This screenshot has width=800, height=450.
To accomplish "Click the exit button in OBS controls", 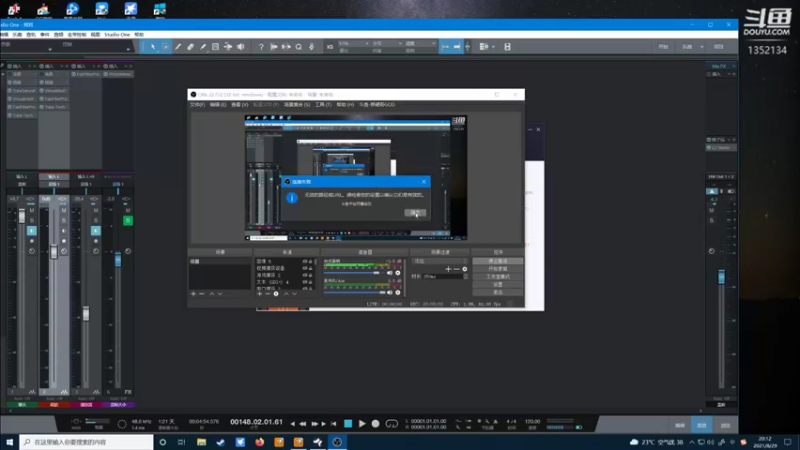I will 497,292.
